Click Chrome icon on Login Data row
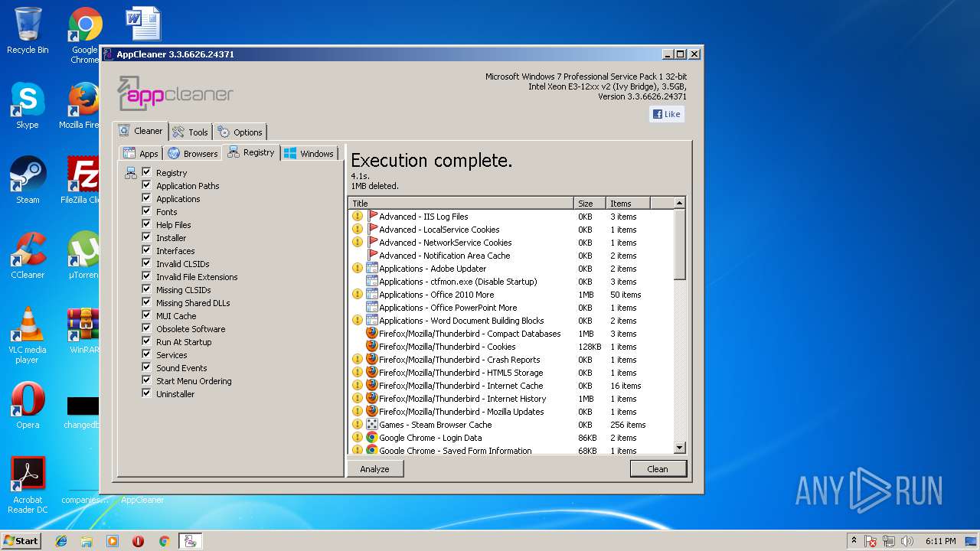The width and height of the screenshot is (980, 551). click(x=371, y=438)
